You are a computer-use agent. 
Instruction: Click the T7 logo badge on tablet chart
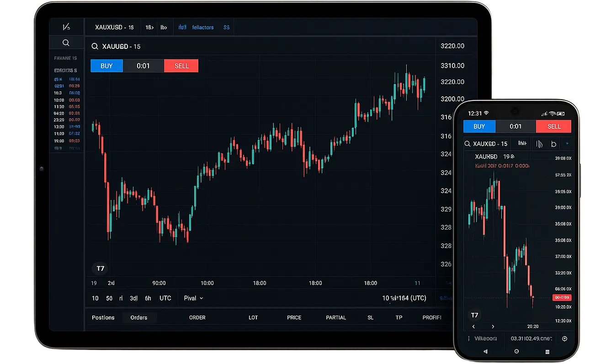[x=100, y=269]
